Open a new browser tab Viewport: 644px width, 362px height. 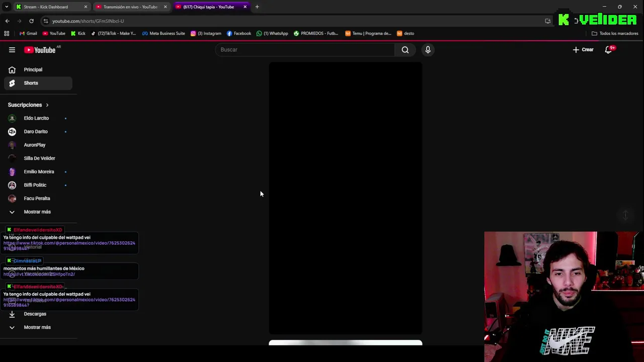pyautogui.click(x=257, y=7)
